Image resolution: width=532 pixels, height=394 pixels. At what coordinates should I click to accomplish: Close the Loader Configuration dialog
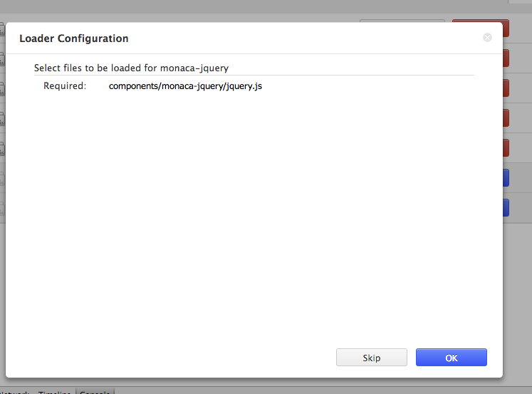[x=487, y=38]
